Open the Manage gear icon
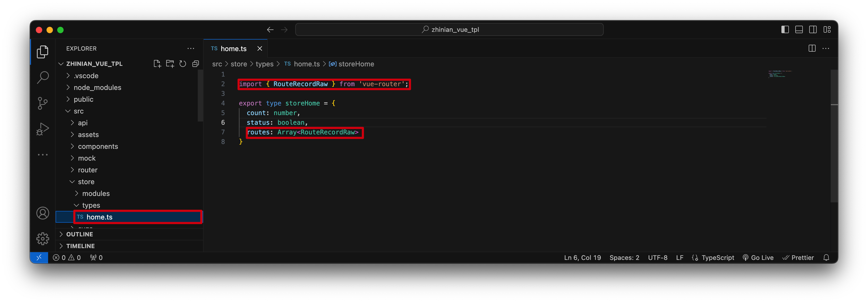This screenshot has height=303, width=868. pyautogui.click(x=42, y=239)
